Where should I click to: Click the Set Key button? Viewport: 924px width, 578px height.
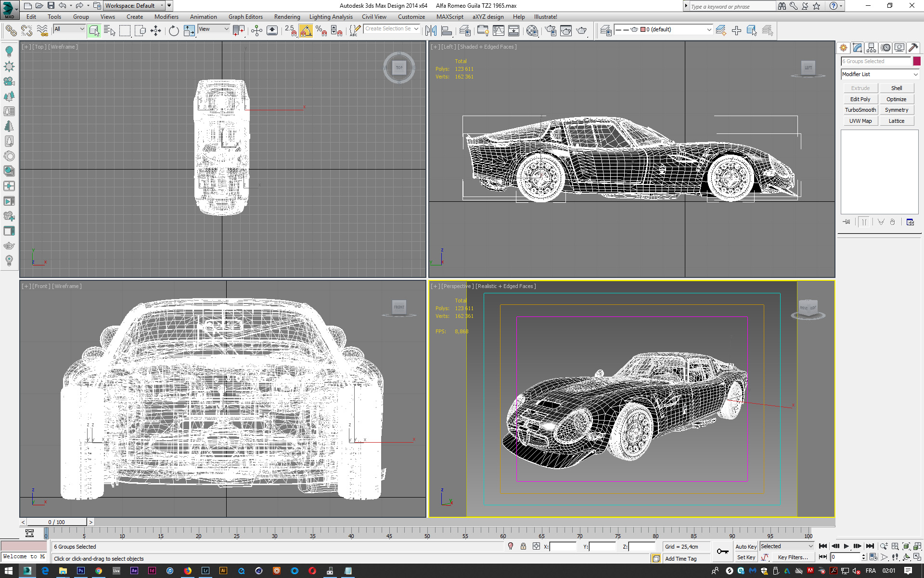point(746,557)
